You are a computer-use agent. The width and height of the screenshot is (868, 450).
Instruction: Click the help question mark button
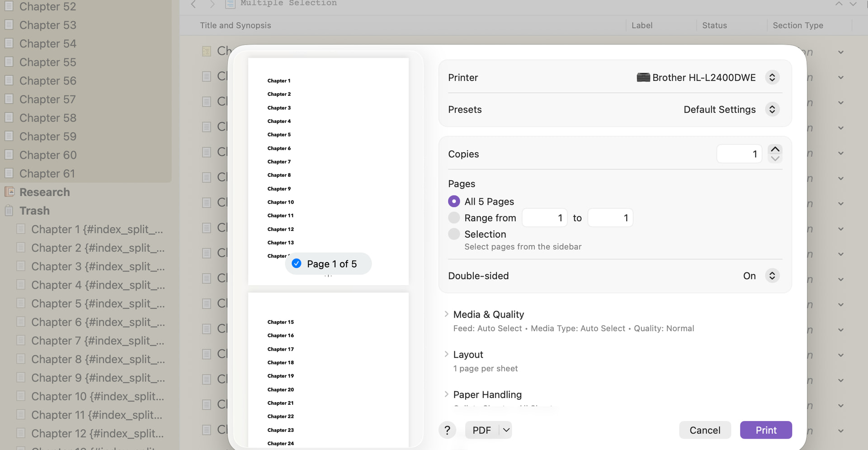pyautogui.click(x=447, y=430)
